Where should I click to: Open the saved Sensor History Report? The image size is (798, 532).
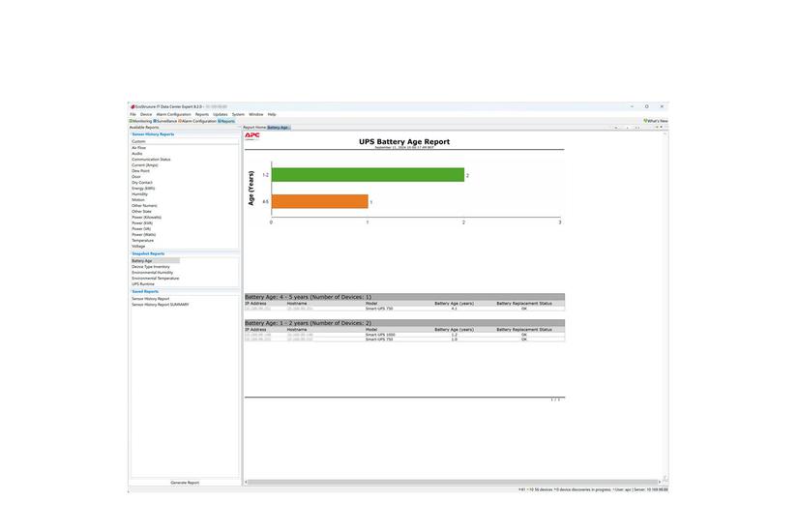click(x=151, y=299)
